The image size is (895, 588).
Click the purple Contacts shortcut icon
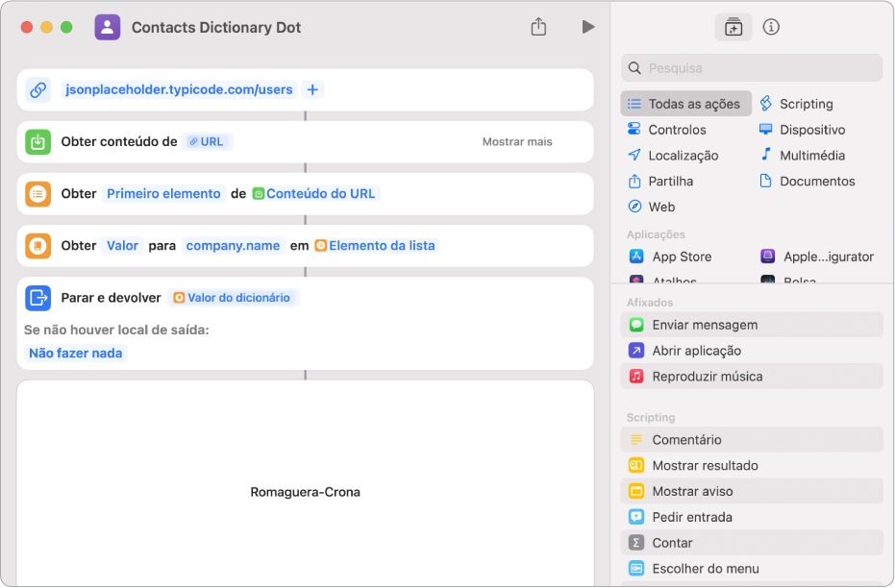(108, 27)
